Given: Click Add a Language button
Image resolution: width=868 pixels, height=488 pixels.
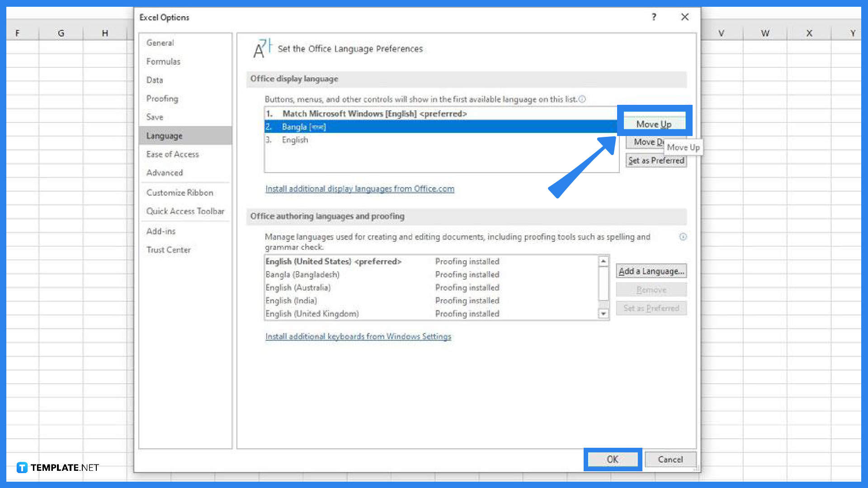Looking at the screenshot, I should click(x=651, y=271).
